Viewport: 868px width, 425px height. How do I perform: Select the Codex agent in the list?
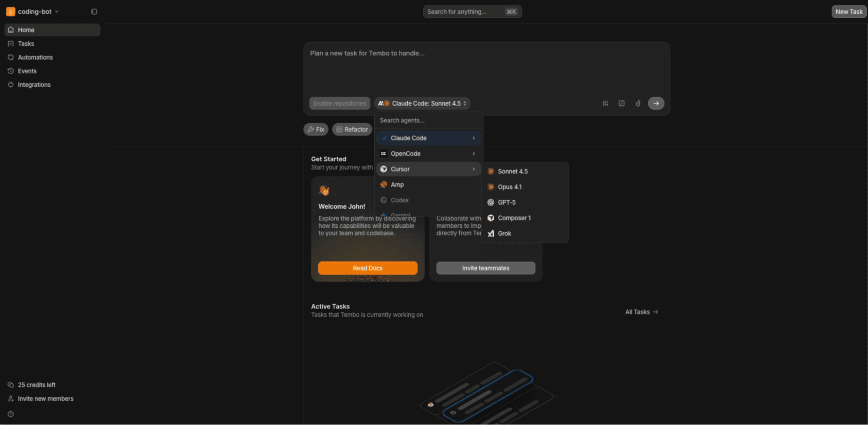pos(399,200)
